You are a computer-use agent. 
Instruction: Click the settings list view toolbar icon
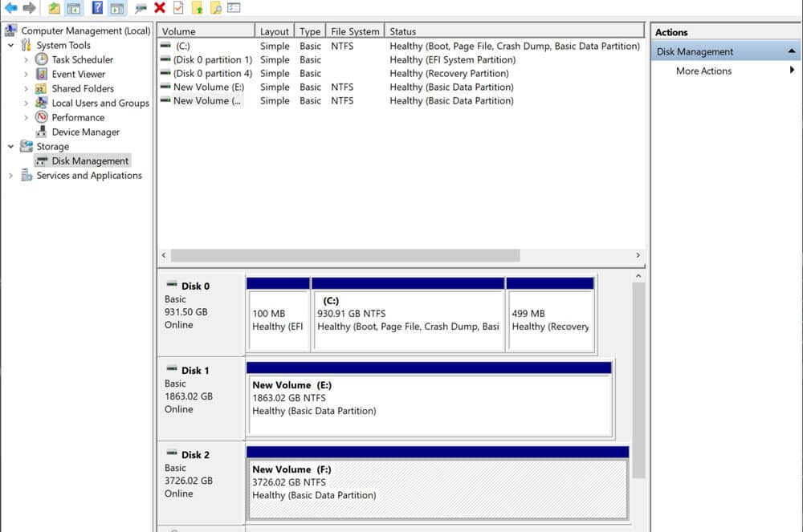[234, 8]
